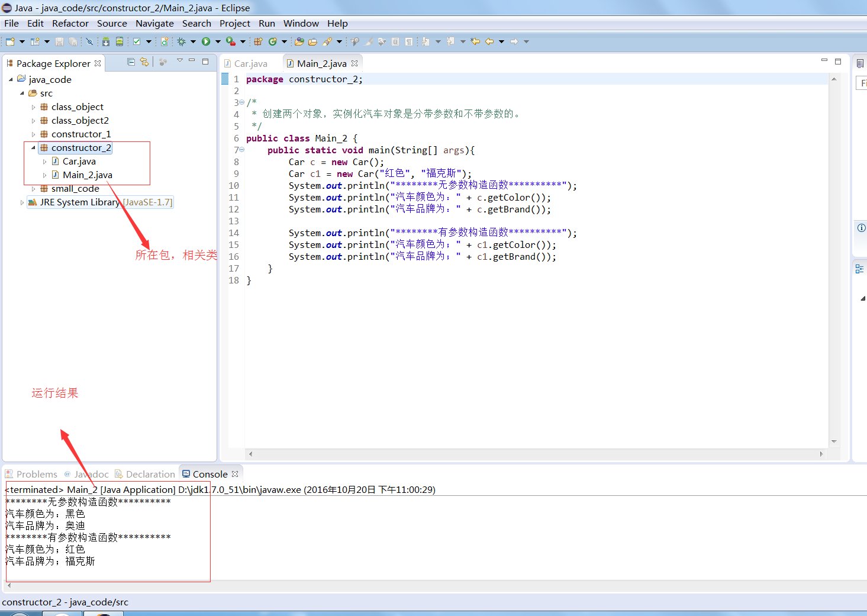Select Main_2.java in Package Explorer
The image size is (867, 616).
pyautogui.click(x=87, y=175)
